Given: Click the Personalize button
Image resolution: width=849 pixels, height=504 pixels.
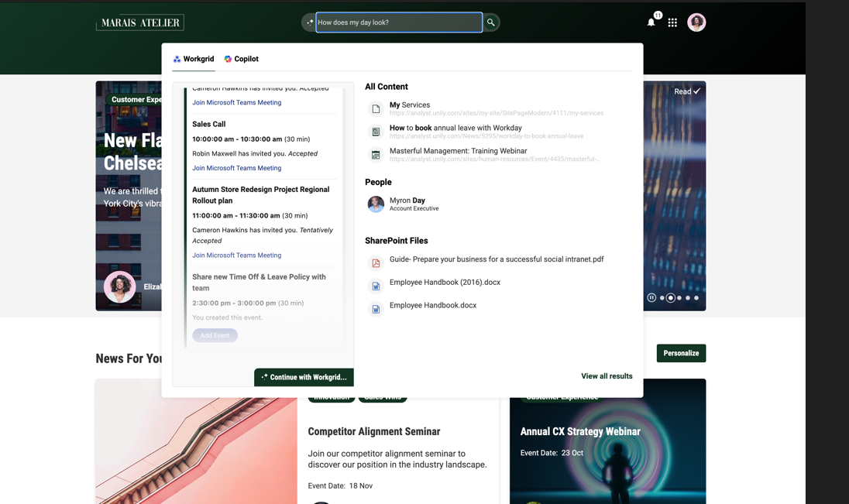Looking at the screenshot, I should coord(681,353).
